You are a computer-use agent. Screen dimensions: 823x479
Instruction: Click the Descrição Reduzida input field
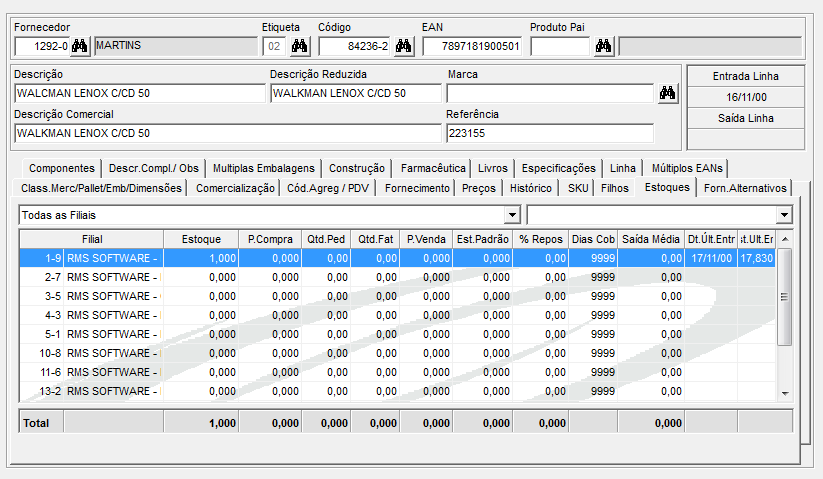355,93
